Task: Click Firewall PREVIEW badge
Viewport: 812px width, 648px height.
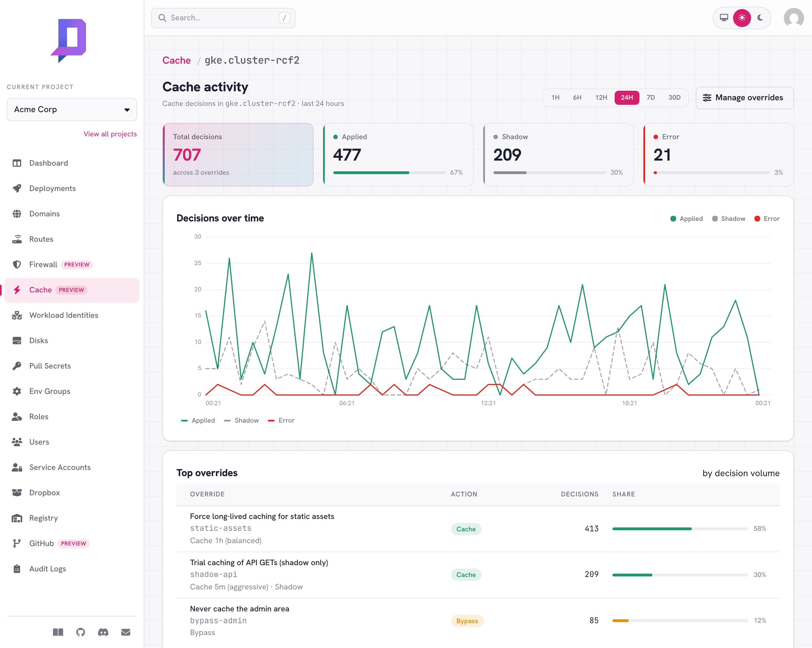Action: [77, 265]
